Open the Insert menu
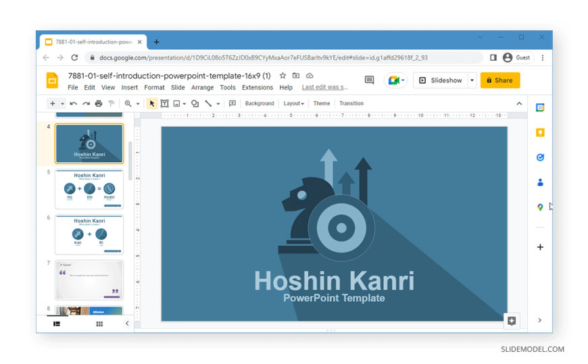 129,88
